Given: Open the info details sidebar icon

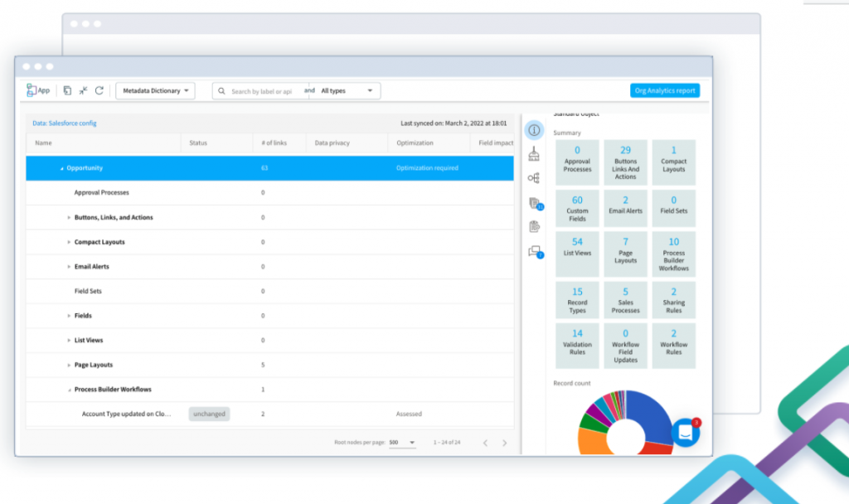Looking at the screenshot, I should [534, 130].
